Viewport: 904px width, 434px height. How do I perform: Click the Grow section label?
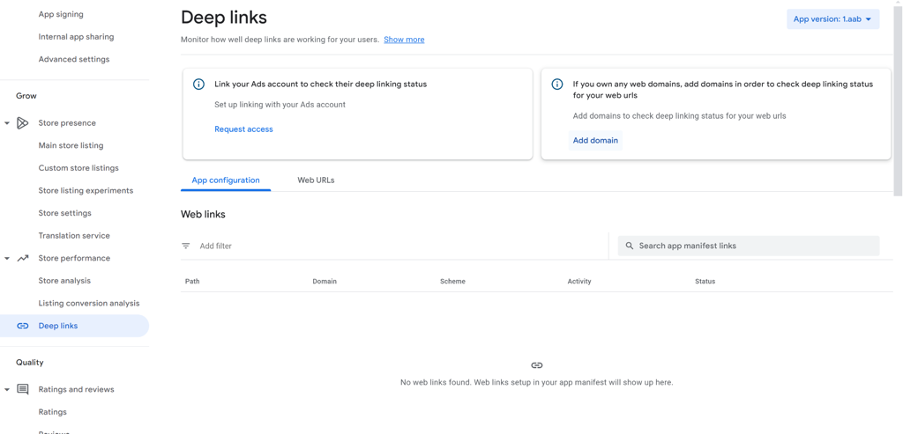26,96
